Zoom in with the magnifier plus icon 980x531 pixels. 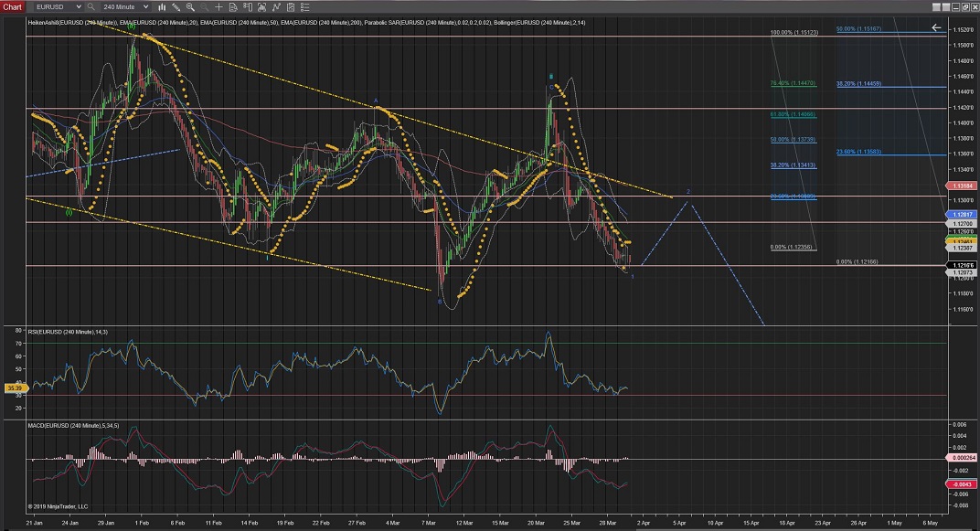(190, 7)
